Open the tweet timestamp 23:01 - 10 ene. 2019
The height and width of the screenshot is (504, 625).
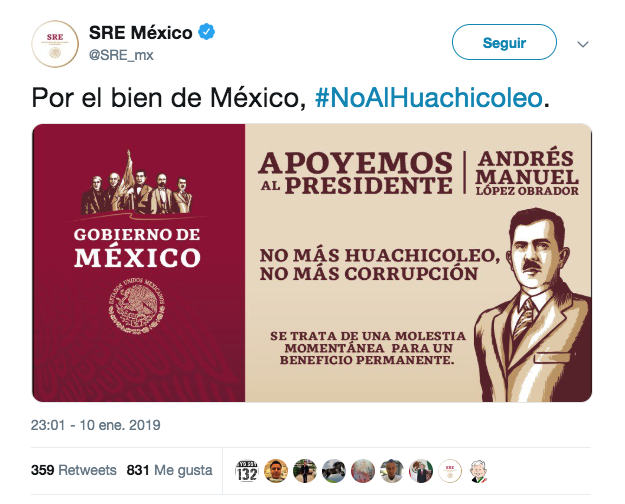click(x=96, y=425)
